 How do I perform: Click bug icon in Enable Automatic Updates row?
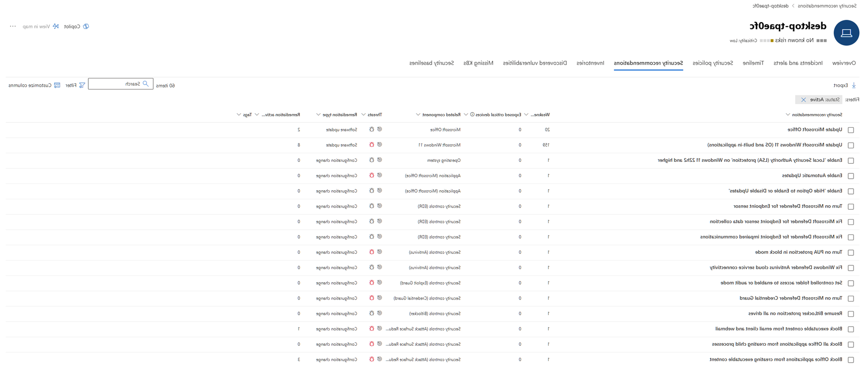tap(371, 176)
